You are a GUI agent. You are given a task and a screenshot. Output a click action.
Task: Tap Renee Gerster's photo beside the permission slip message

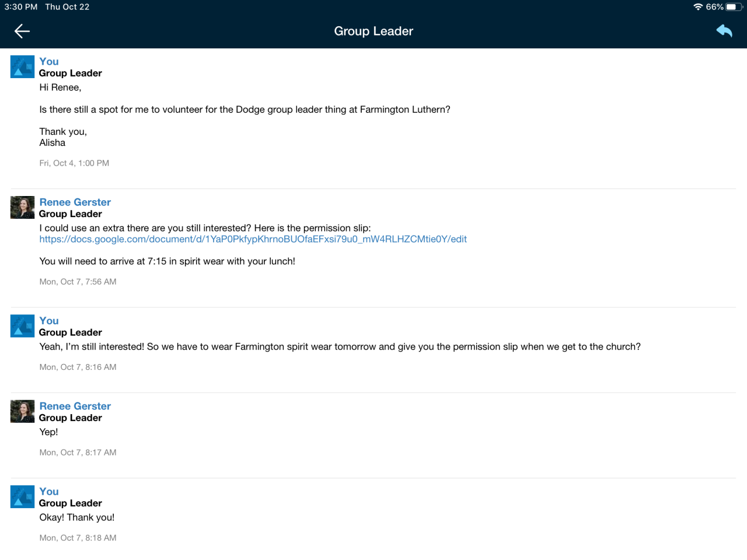point(22,207)
